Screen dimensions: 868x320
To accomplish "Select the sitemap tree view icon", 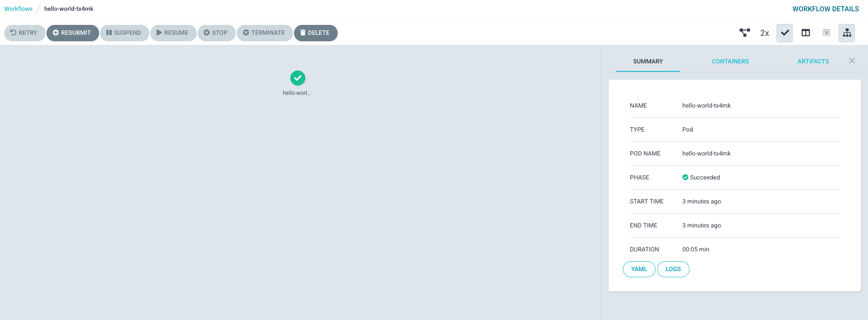I will pyautogui.click(x=847, y=33).
